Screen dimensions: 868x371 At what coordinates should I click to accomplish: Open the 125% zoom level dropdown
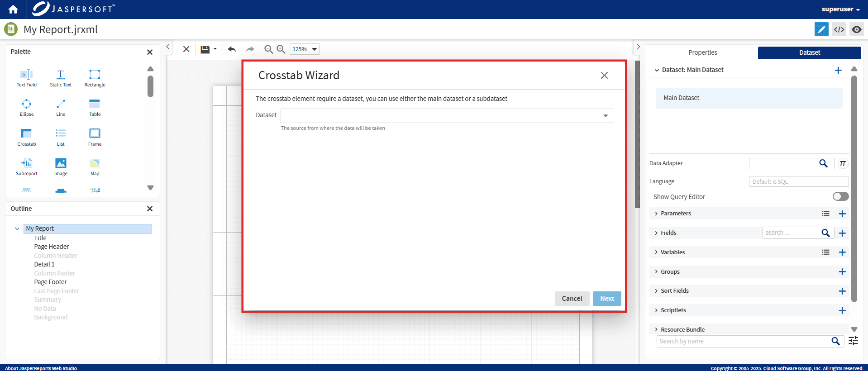pyautogui.click(x=305, y=49)
